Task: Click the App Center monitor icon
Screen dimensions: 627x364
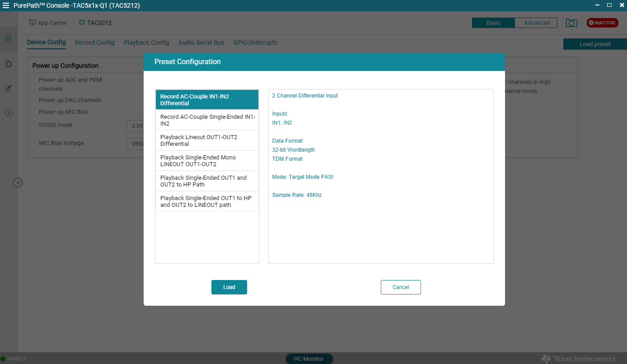Action: click(x=33, y=23)
